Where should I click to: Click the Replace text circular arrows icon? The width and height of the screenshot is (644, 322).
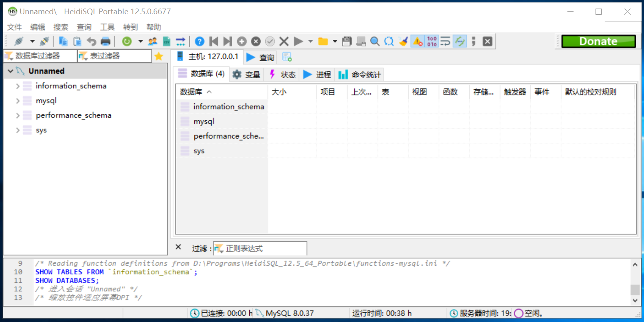(389, 41)
